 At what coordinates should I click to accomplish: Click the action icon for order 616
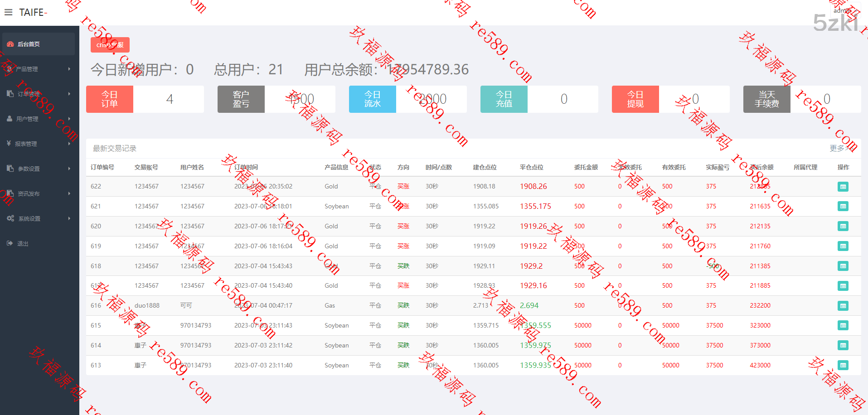[843, 306]
